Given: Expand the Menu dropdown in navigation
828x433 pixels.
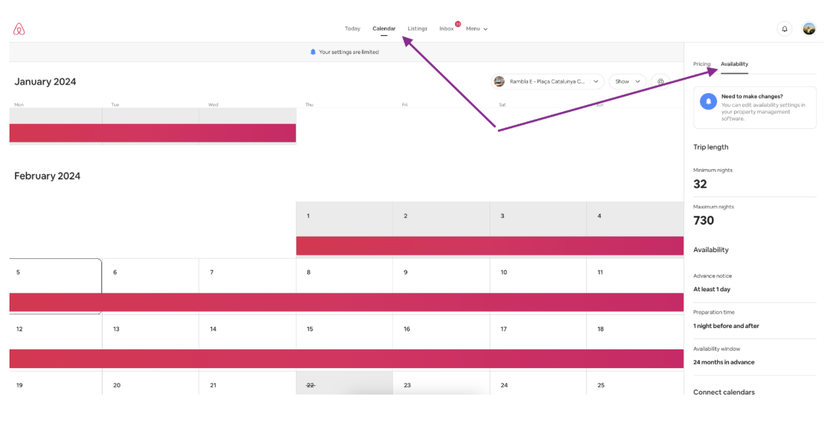Looking at the screenshot, I should tap(476, 29).
